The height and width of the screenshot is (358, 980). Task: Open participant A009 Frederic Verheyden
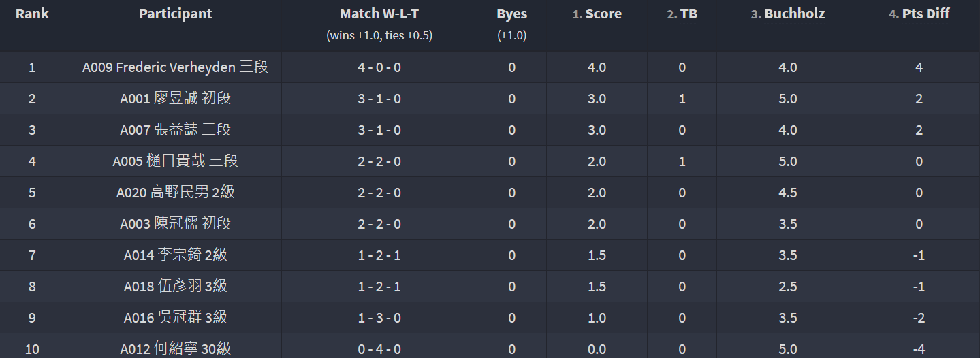click(x=176, y=67)
